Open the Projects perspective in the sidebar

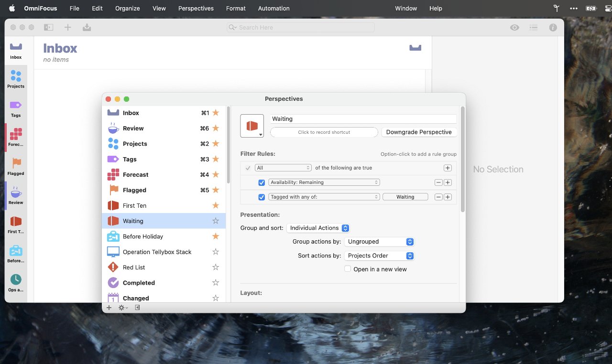[16, 79]
